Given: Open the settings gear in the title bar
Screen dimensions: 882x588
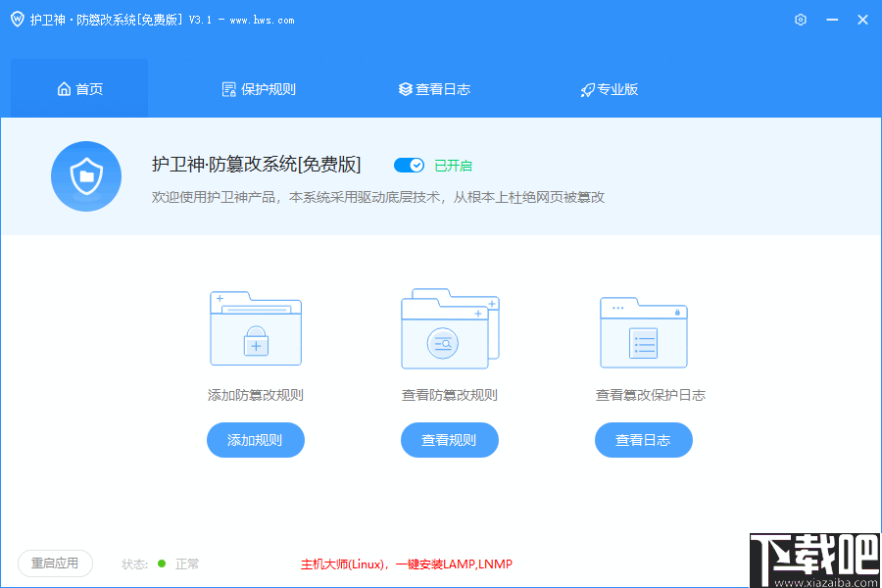Looking at the screenshot, I should point(800,19).
